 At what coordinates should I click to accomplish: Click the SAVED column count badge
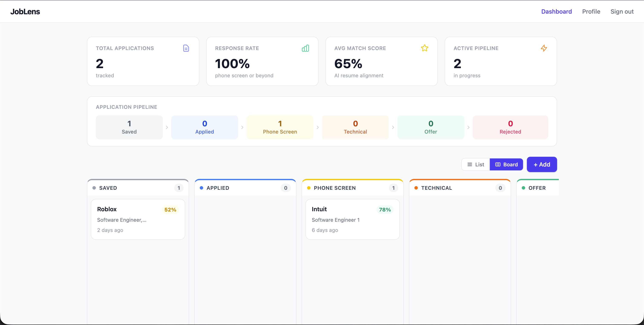(x=179, y=188)
